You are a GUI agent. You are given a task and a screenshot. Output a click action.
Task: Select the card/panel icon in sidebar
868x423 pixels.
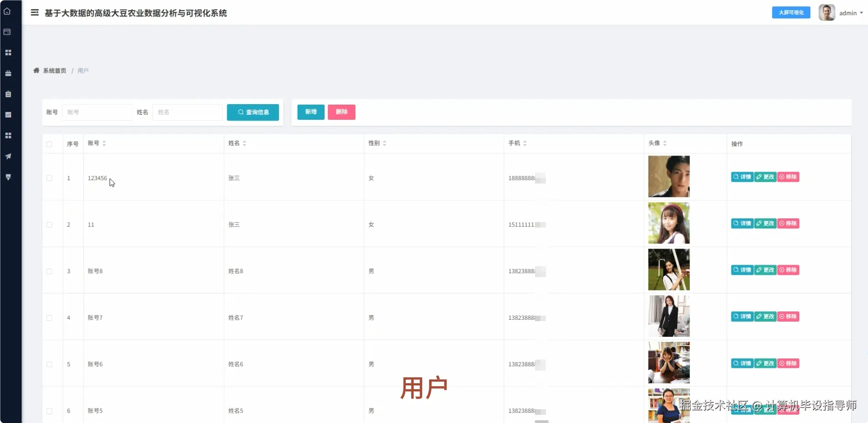point(8,32)
